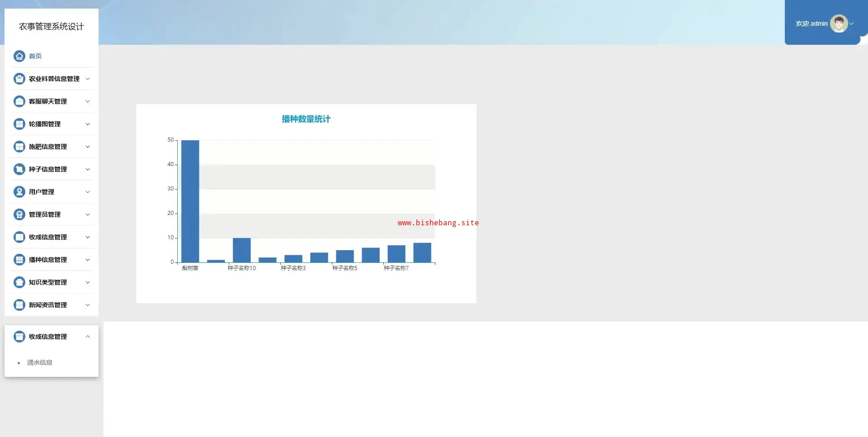Click the y-axis value 50
Screen dimensions: 868x437
170,140
